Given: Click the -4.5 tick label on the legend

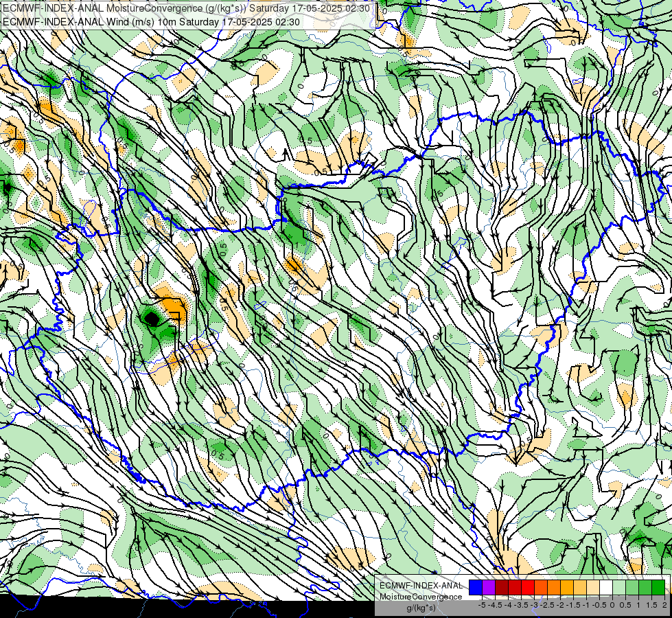Looking at the screenshot, I should point(495,605).
